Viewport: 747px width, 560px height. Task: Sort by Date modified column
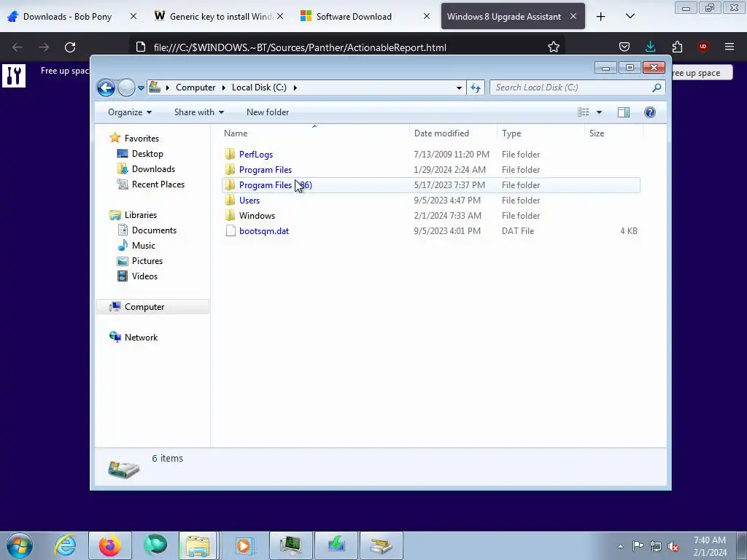point(453,133)
